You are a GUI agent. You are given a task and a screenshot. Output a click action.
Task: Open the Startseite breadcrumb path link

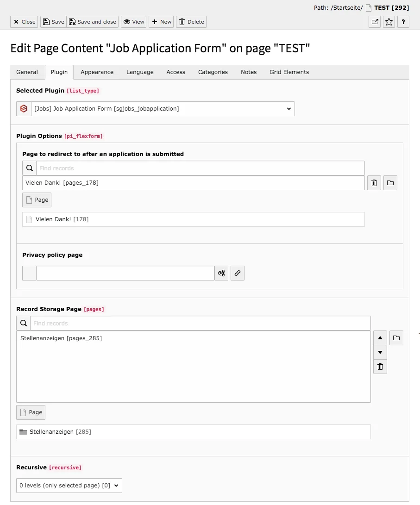[x=340, y=7]
